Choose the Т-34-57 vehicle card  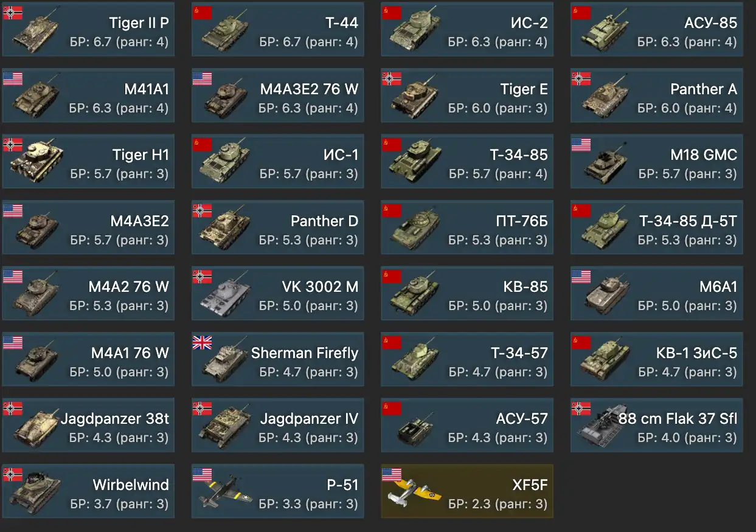[467, 359]
